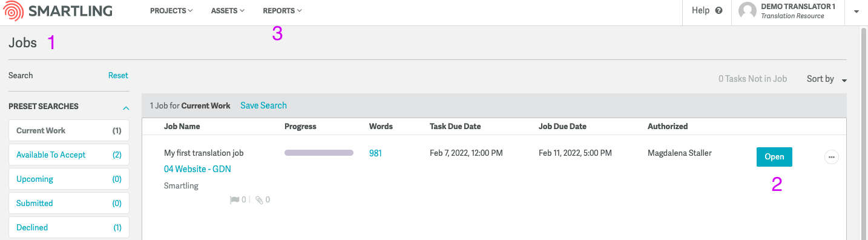Open the three-dot more options button
Image resolution: width=868 pixels, height=240 pixels.
(832, 157)
